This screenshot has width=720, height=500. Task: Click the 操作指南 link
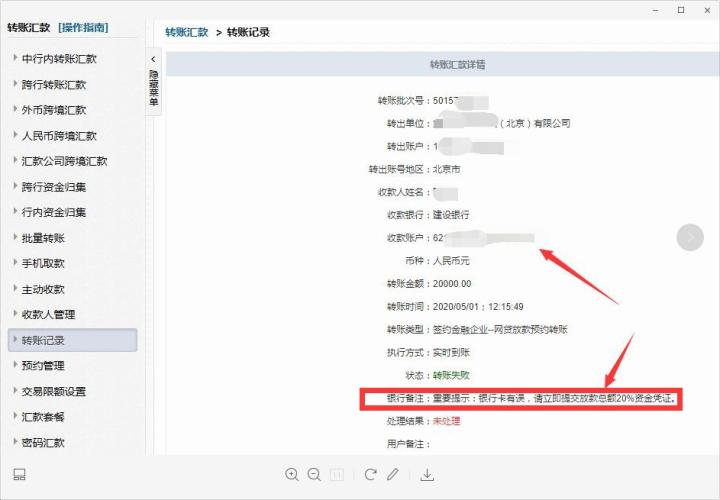(83, 28)
